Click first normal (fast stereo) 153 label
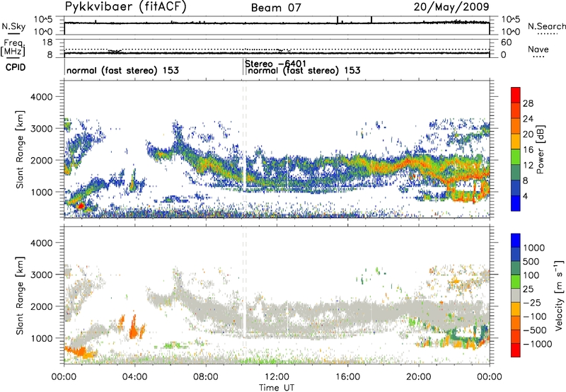This screenshot has height=392, width=566. [x=122, y=70]
